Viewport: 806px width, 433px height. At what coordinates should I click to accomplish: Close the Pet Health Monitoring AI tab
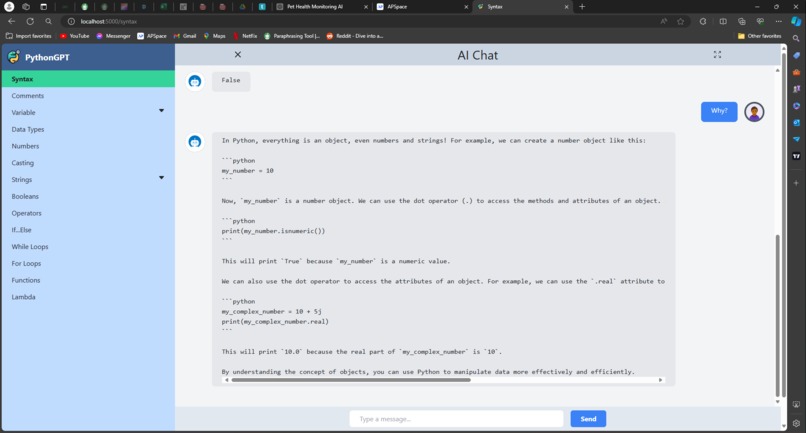click(x=365, y=7)
